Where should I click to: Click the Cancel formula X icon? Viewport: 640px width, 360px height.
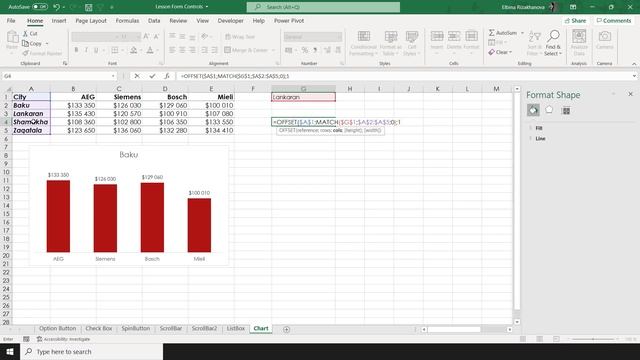point(137,76)
